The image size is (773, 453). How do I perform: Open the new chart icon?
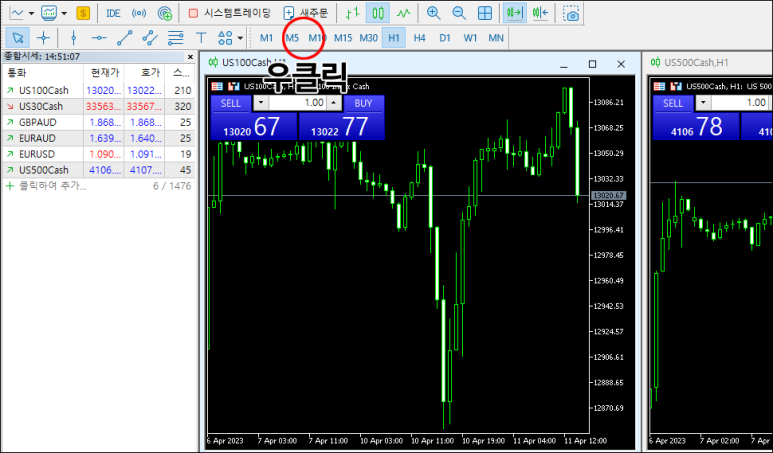[17, 13]
